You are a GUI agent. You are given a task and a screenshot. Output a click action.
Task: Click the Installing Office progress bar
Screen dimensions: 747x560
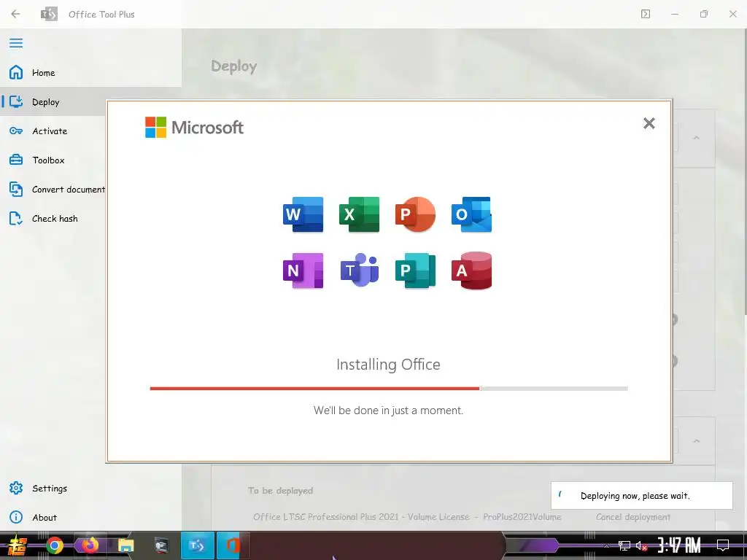point(388,389)
